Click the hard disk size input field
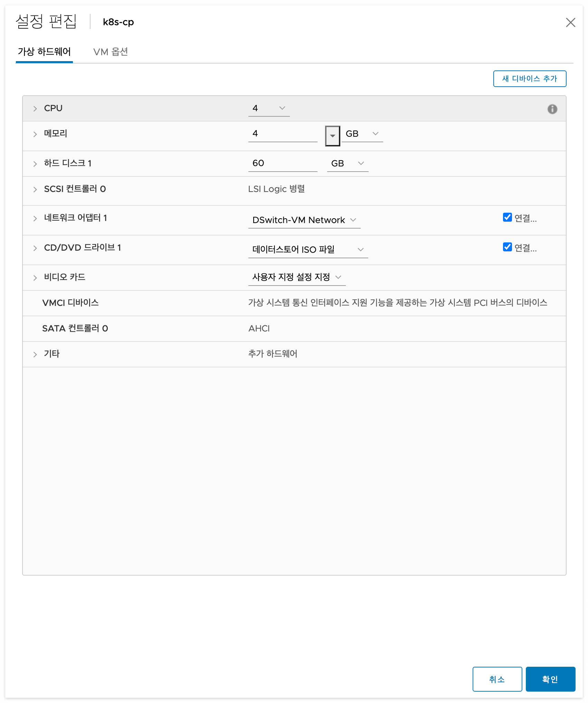The width and height of the screenshot is (588, 703). click(283, 164)
